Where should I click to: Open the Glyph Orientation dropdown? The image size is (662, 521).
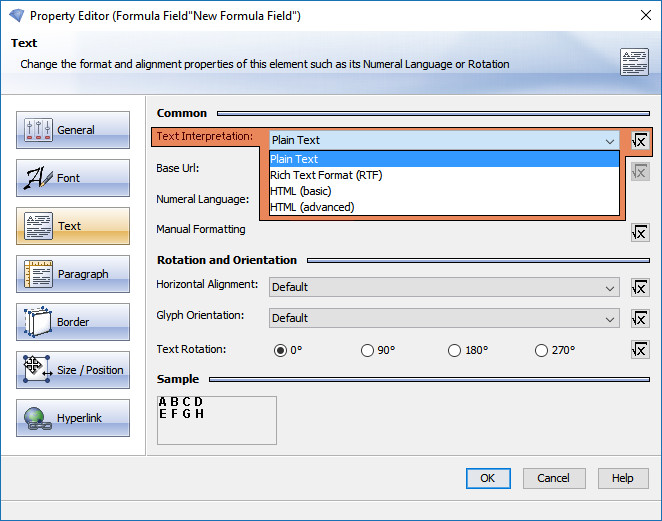coord(444,318)
